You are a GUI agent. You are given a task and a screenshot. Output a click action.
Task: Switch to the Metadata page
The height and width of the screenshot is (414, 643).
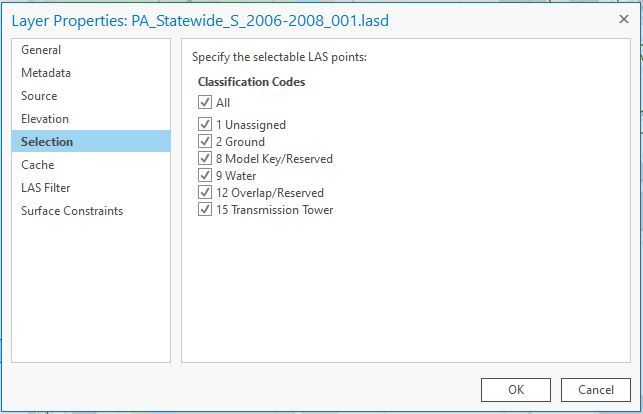point(46,73)
